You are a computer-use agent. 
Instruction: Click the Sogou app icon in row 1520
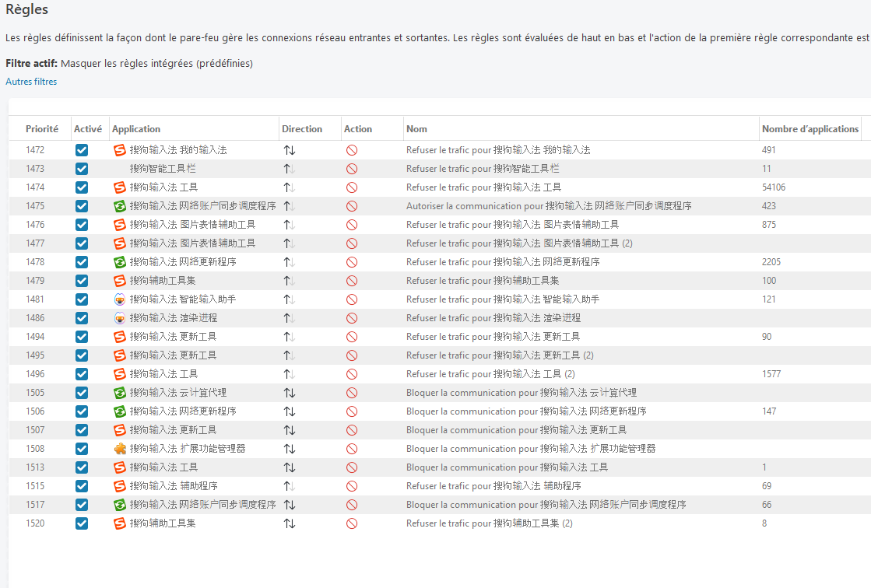click(x=119, y=523)
